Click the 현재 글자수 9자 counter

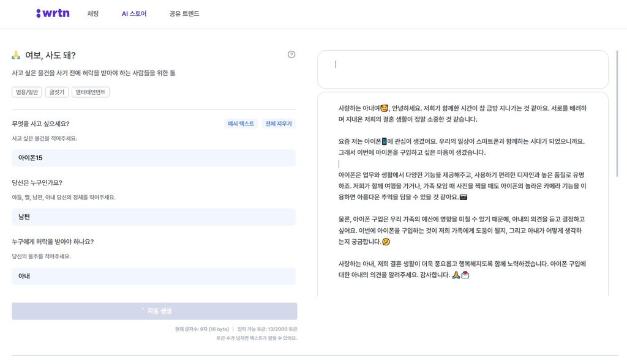click(202, 329)
